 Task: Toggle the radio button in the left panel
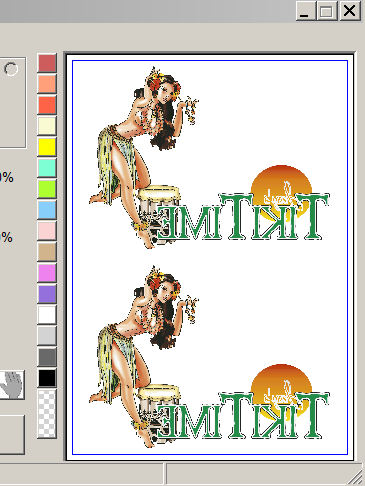point(11,69)
